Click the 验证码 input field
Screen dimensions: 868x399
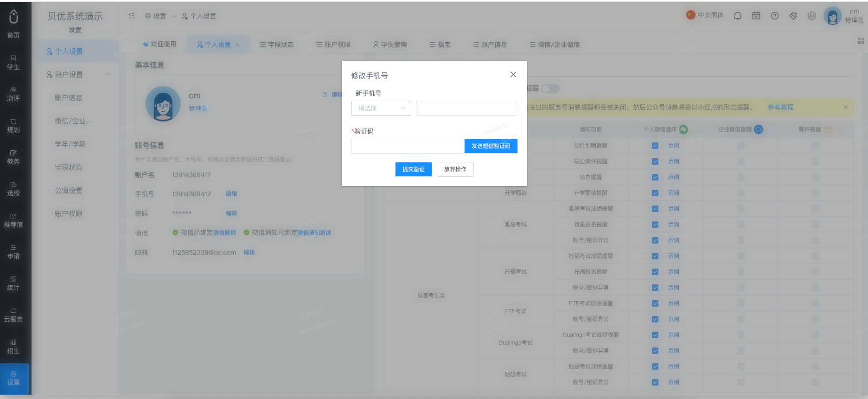point(408,146)
